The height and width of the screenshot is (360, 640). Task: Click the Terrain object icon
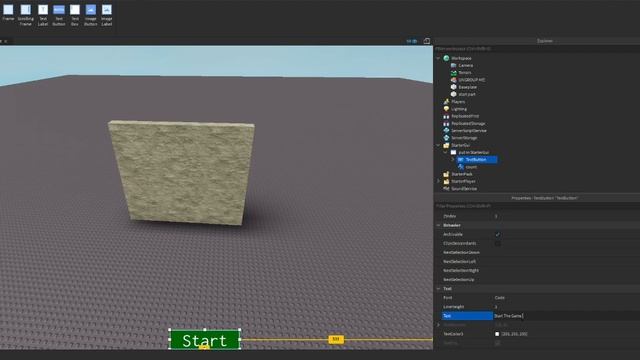click(453, 73)
